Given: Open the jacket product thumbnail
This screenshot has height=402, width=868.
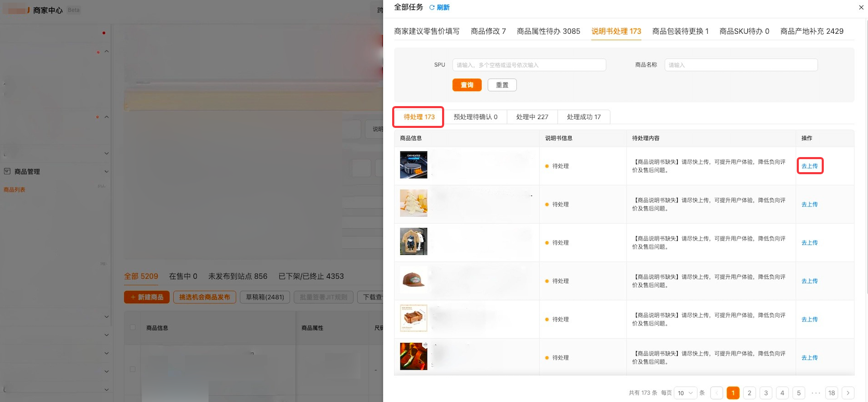Looking at the screenshot, I should (413, 241).
